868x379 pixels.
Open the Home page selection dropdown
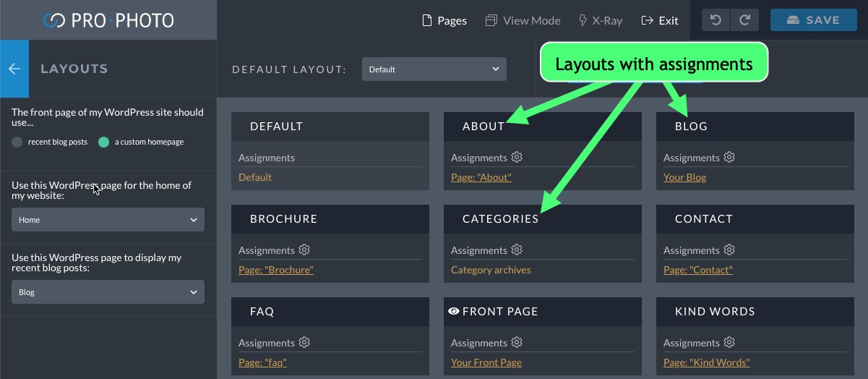pyautogui.click(x=108, y=220)
